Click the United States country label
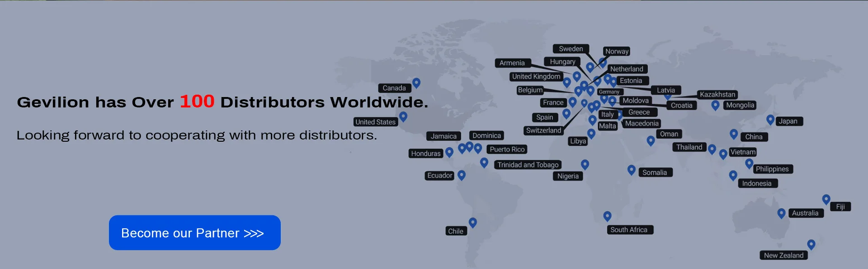Image resolution: width=868 pixels, height=269 pixels. pos(375,122)
